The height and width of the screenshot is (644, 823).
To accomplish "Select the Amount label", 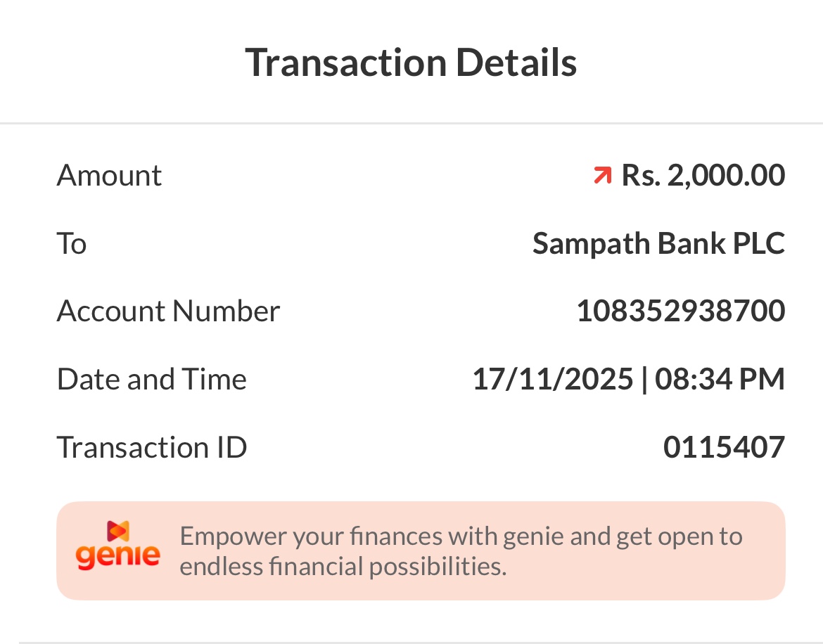I will click(x=109, y=175).
